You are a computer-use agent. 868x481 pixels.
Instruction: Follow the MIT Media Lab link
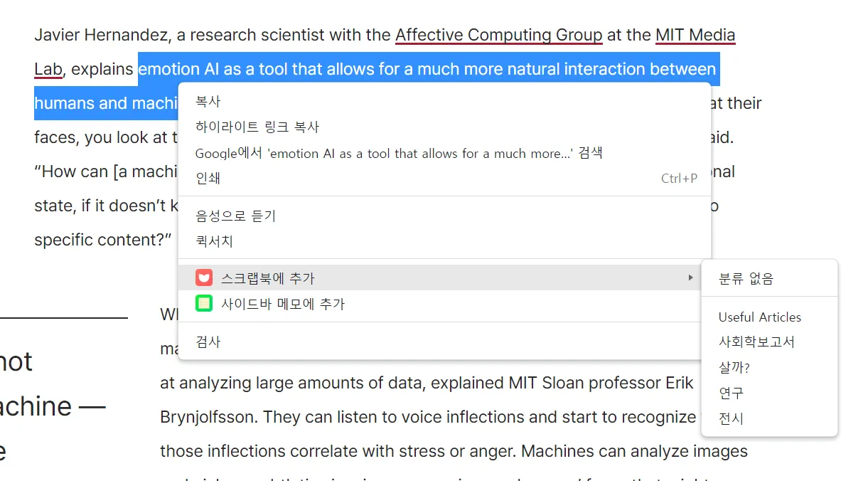[695, 35]
